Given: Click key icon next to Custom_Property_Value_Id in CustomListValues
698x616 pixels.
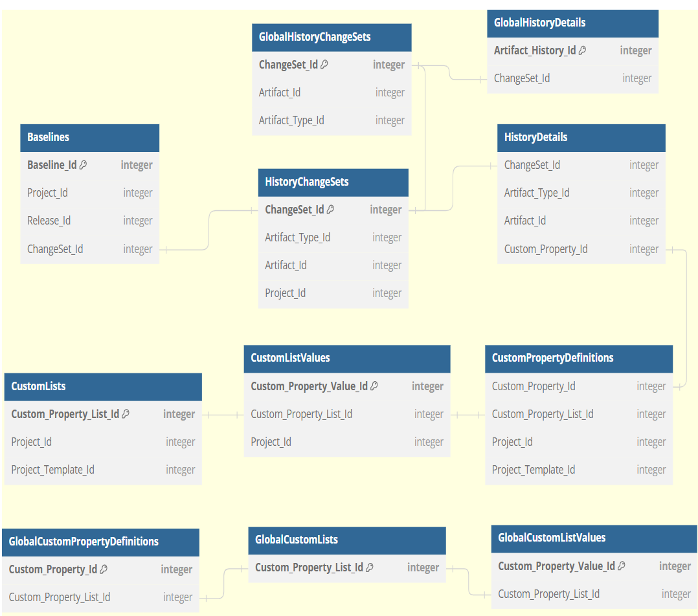Looking at the screenshot, I should (x=374, y=386).
